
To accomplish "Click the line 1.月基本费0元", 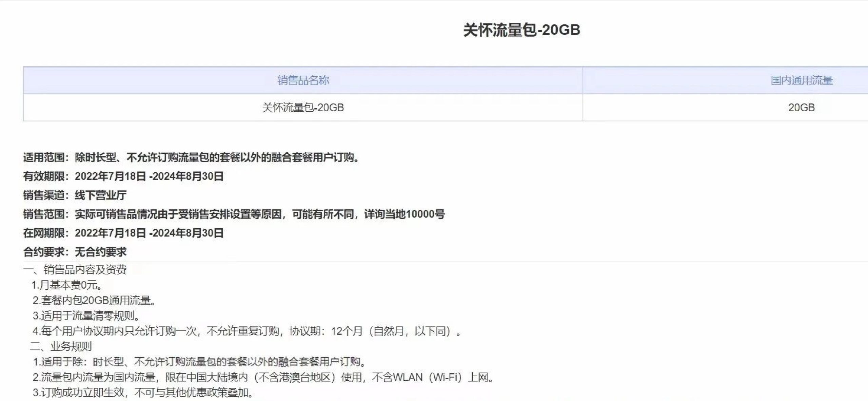I will [67, 285].
